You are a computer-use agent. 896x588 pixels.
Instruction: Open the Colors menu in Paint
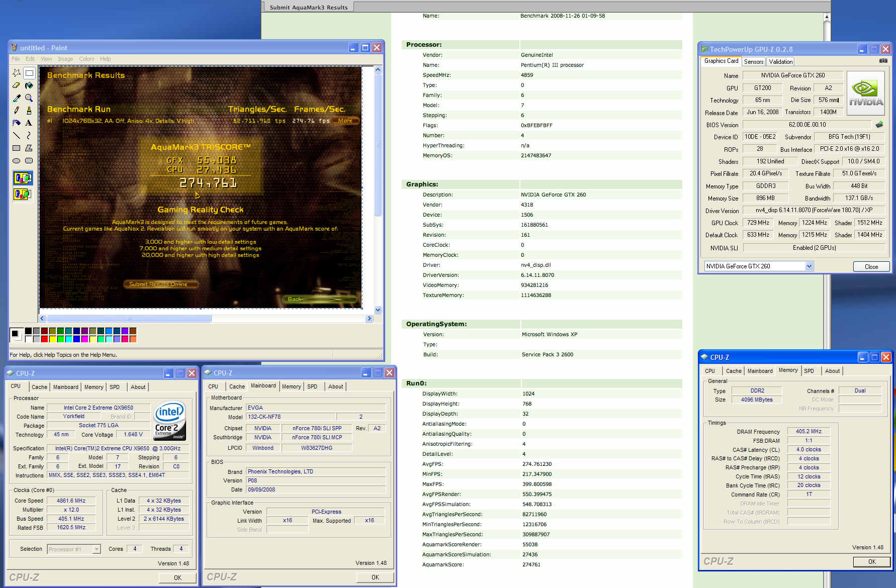[x=86, y=59]
